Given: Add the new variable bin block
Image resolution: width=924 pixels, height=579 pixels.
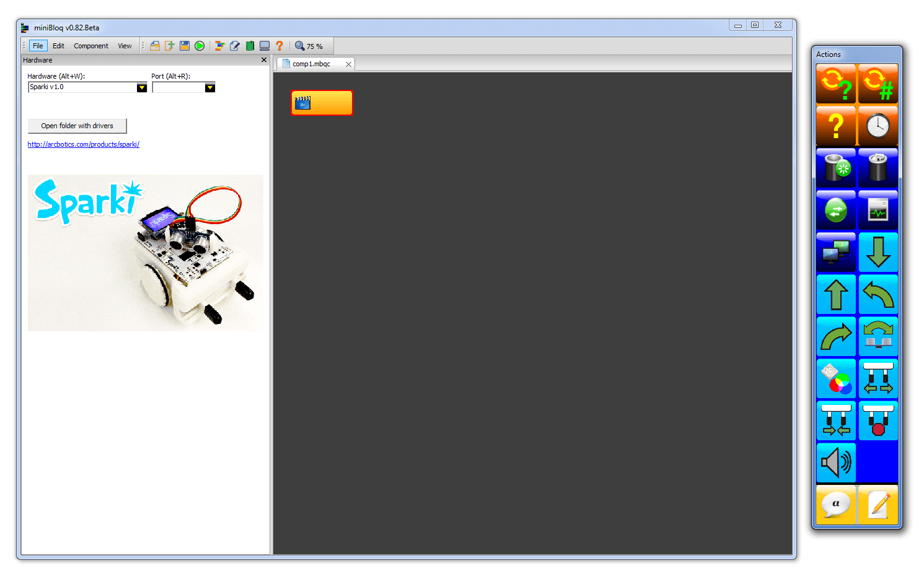Looking at the screenshot, I should point(836,168).
